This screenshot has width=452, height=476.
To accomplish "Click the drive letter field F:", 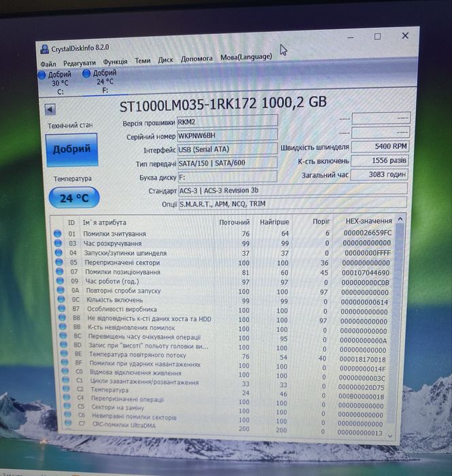I will pos(227,177).
